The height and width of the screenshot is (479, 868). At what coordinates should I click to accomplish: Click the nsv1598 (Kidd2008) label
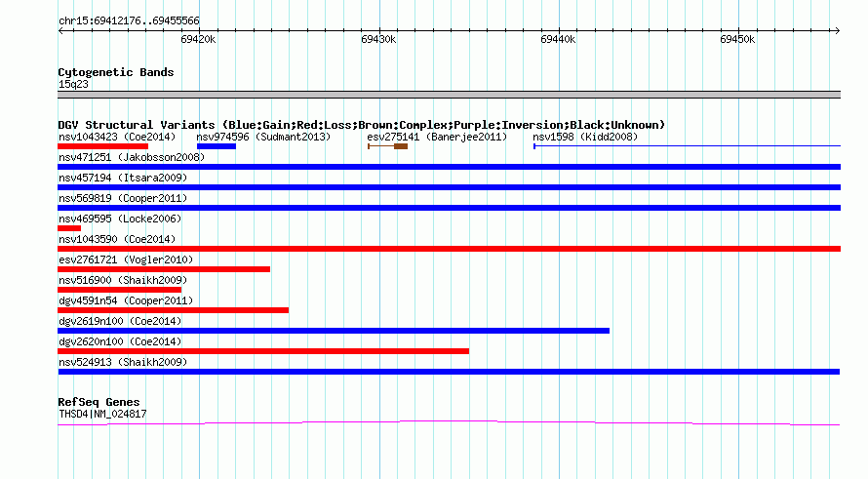pos(585,137)
